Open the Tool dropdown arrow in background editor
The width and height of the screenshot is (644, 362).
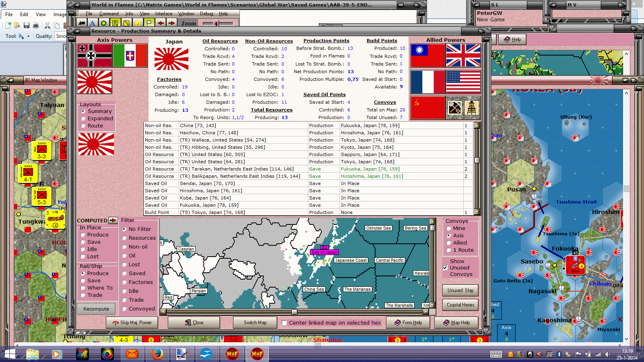pos(28,36)
